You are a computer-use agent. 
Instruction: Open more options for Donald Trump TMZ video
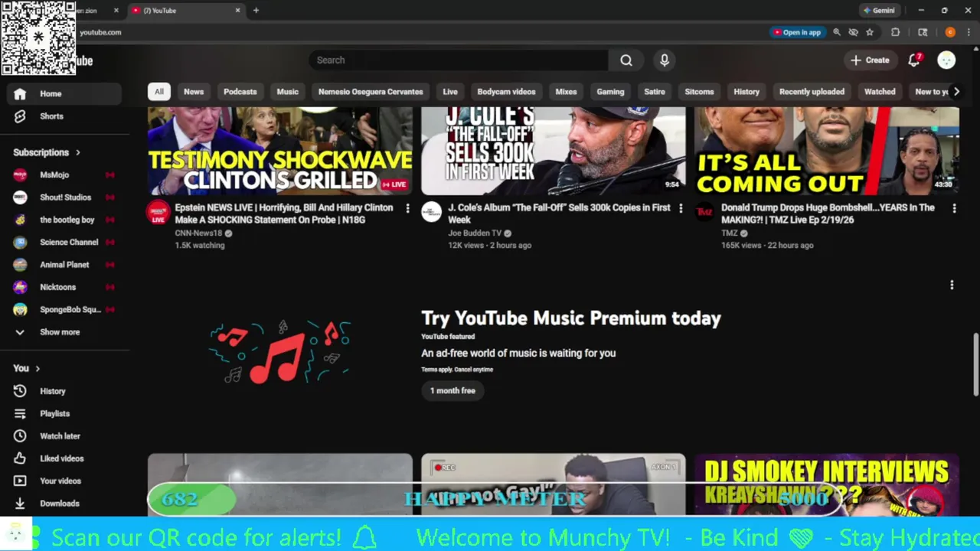coord(954,208)
